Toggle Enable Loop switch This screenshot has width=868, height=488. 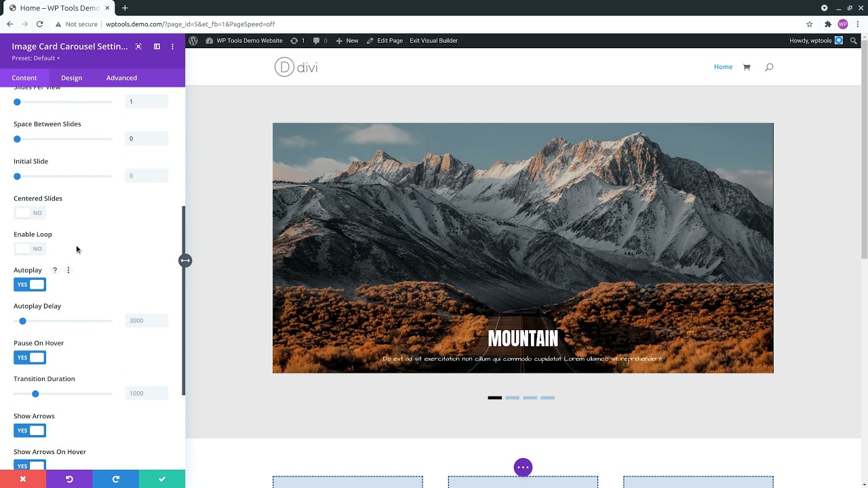click(x=30, y=249)
